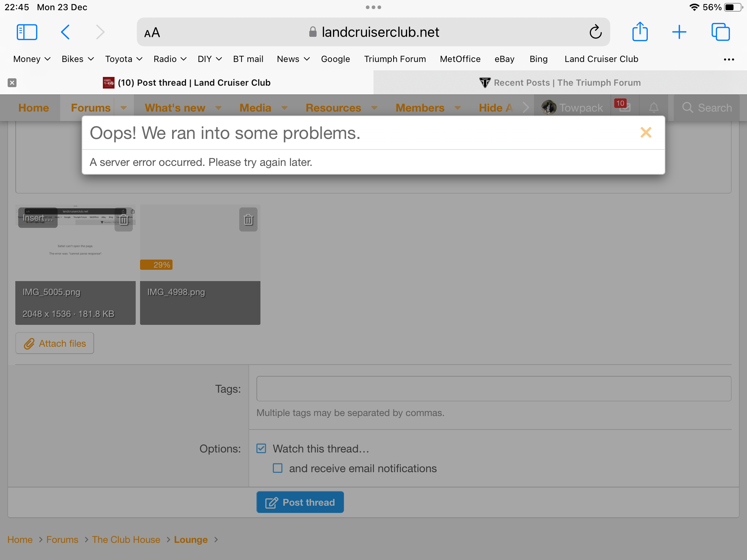The width and height of the screenshot is (747, 560).
Task: Go back to previous page
Action: tap(65, 32)
